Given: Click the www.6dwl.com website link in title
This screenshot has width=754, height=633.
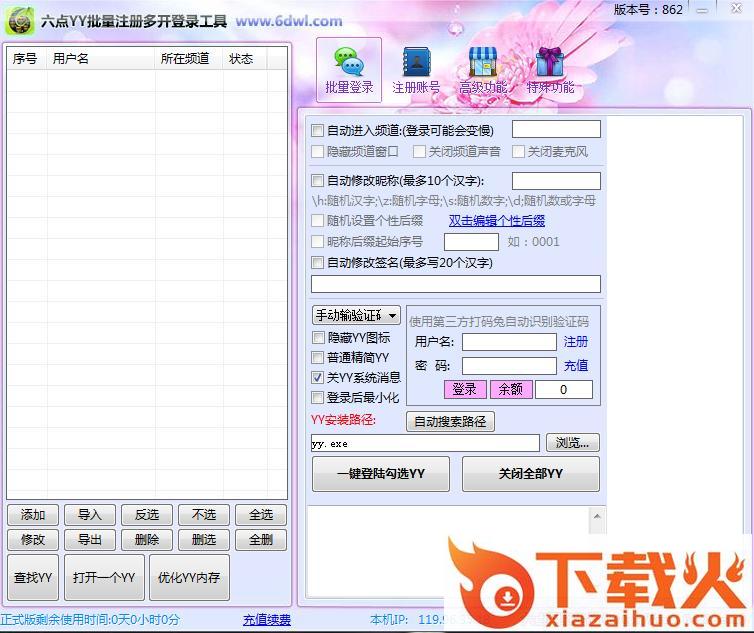Looking at the screenshot, I should click(x=289, y=21).
